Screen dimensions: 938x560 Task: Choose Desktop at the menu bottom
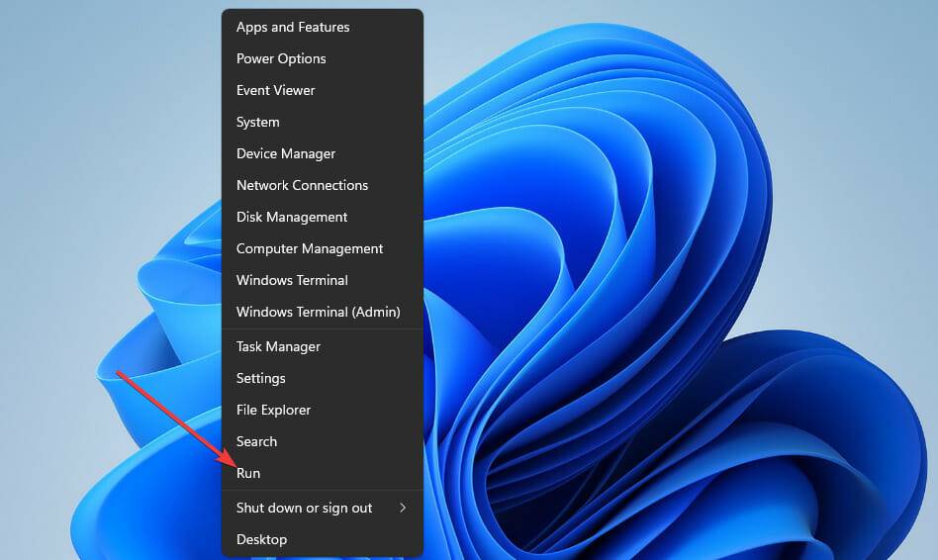pos(261,539)
